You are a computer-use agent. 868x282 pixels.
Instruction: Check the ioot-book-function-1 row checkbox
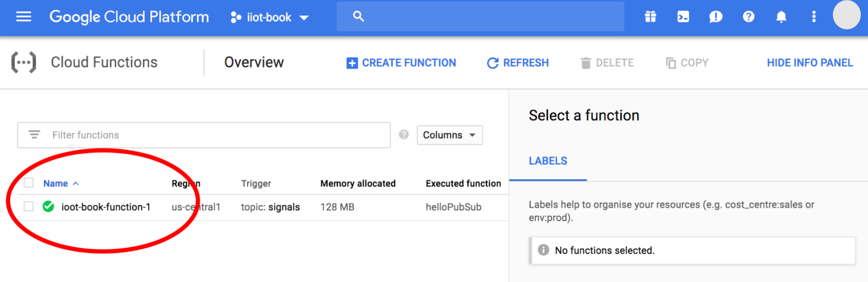pyautogui.click(x=29, y=207)
